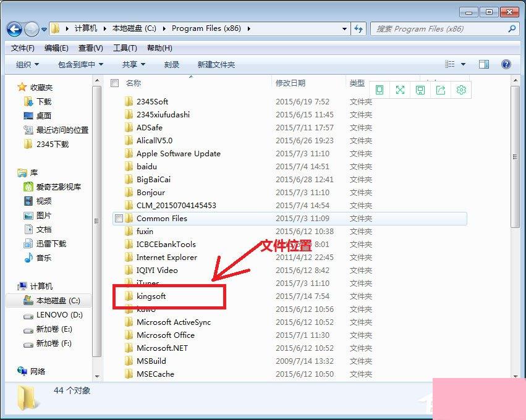Open the green settings gear icon

461,90
